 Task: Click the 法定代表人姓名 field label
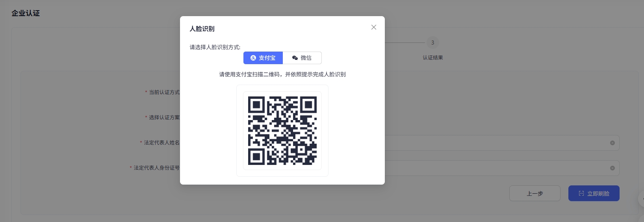[x=161, y=142]
